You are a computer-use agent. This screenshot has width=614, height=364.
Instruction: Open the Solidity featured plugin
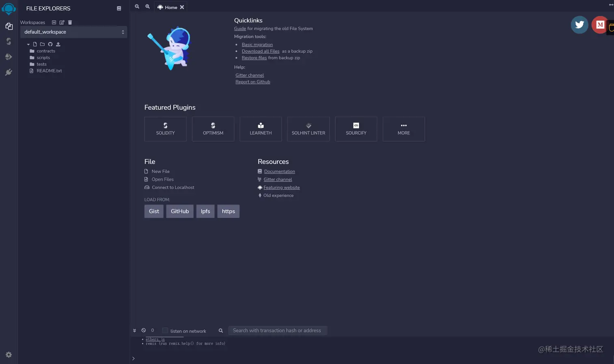click(165, 129)
